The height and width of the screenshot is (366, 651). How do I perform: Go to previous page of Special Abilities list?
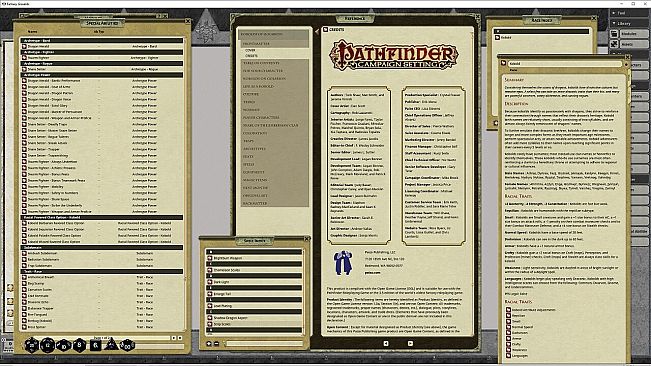pos(174,338)
